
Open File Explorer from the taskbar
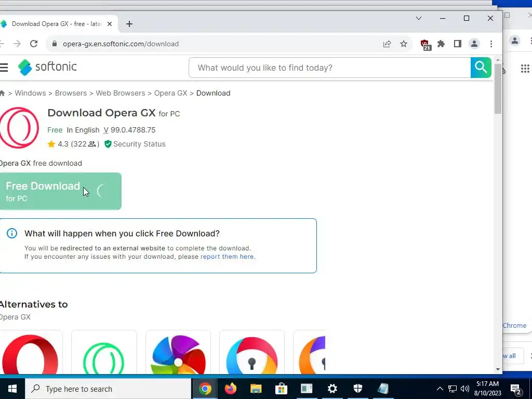256,389
